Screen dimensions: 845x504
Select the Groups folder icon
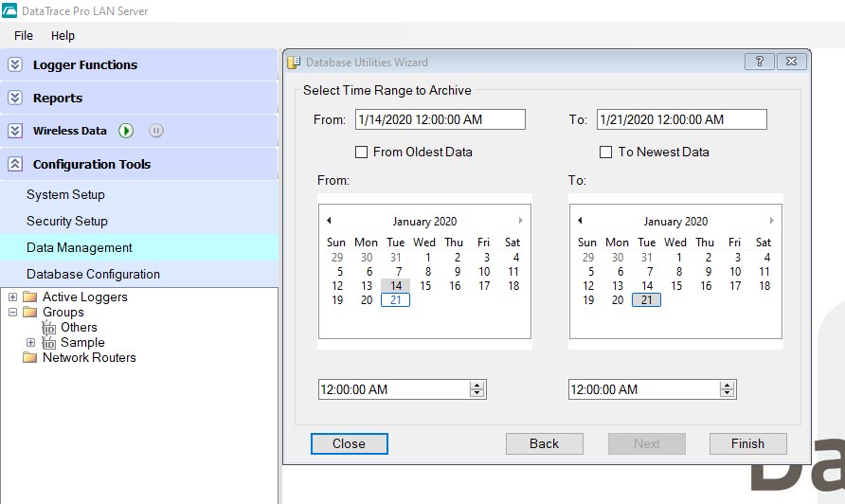click(x=30, y=312)
